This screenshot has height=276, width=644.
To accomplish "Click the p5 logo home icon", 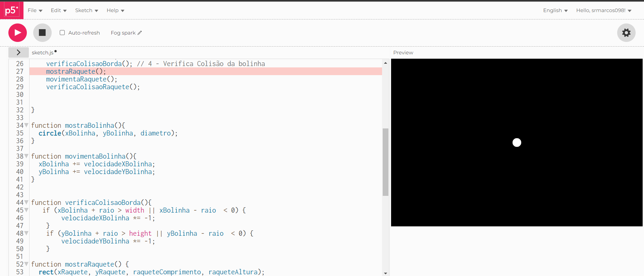I will tap(12, 10).
